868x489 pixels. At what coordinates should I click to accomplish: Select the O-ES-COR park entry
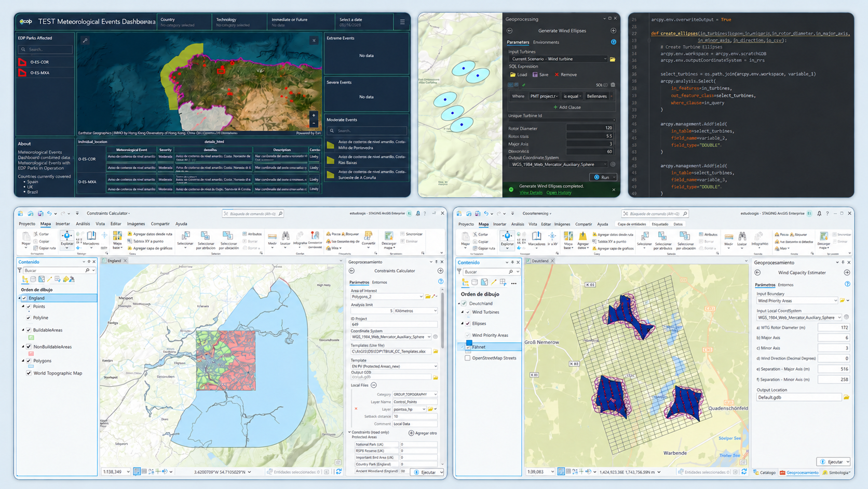tap(45, 62)
